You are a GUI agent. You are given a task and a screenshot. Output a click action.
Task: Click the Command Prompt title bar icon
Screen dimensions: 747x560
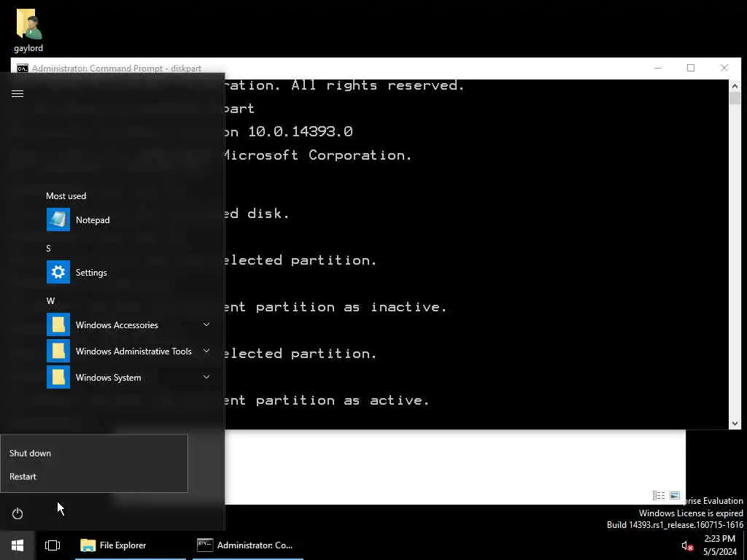[23, 68]
